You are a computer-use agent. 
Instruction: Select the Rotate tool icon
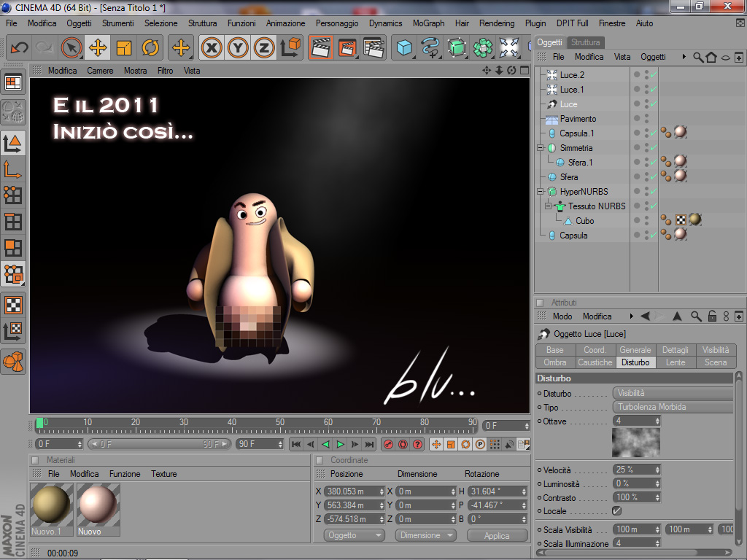150,48
